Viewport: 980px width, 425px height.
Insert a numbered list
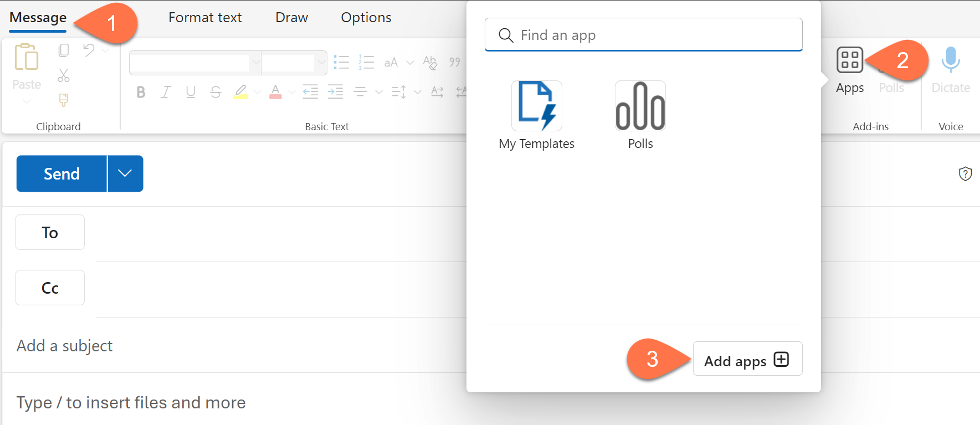(366, 62)
